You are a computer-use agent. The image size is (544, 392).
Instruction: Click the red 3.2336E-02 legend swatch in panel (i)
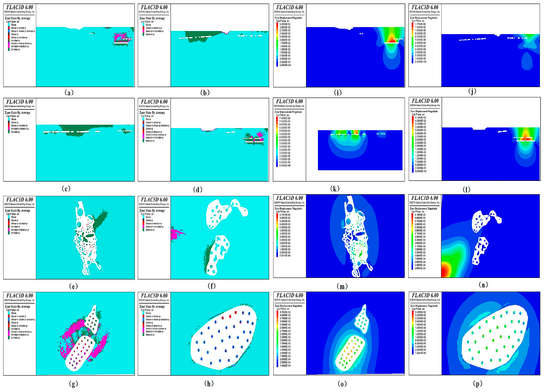pos(277,24)
